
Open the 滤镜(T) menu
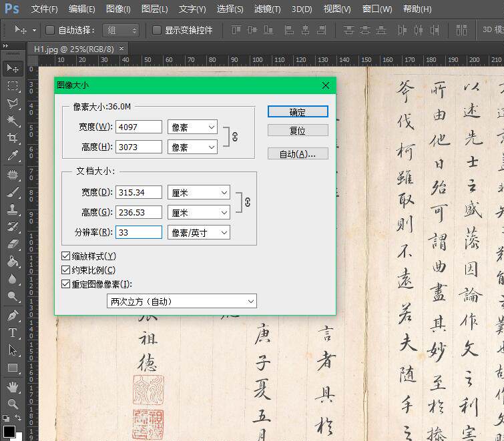point(268,9)
